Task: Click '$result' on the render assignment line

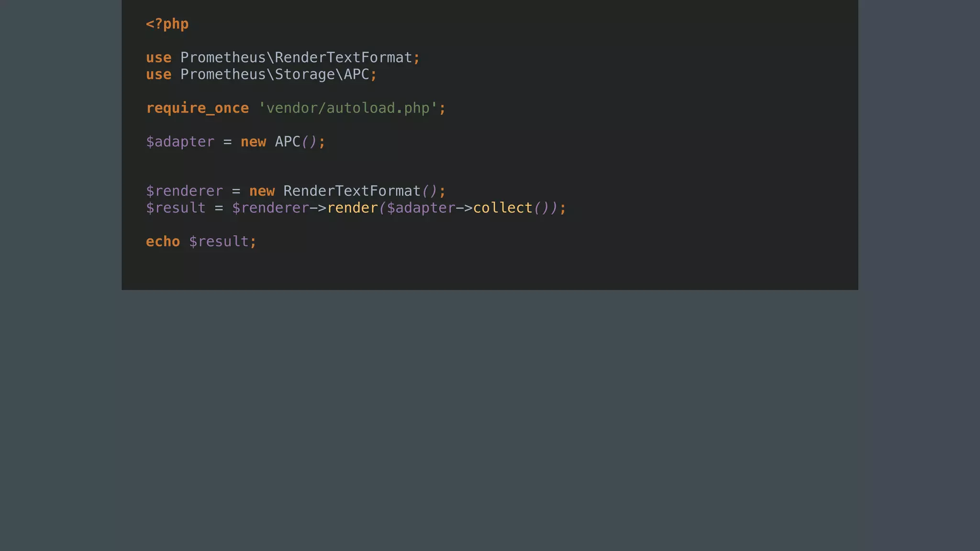Action: pos(176,208)
